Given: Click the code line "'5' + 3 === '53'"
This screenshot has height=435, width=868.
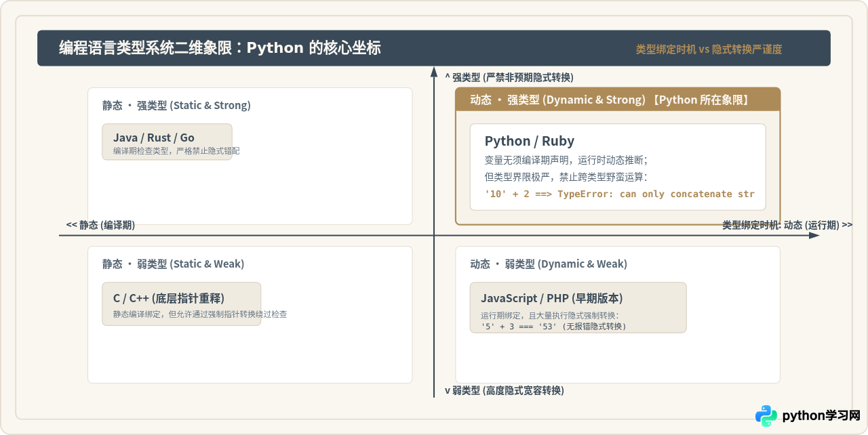Looking at the screenshot, I should (553, 326).
